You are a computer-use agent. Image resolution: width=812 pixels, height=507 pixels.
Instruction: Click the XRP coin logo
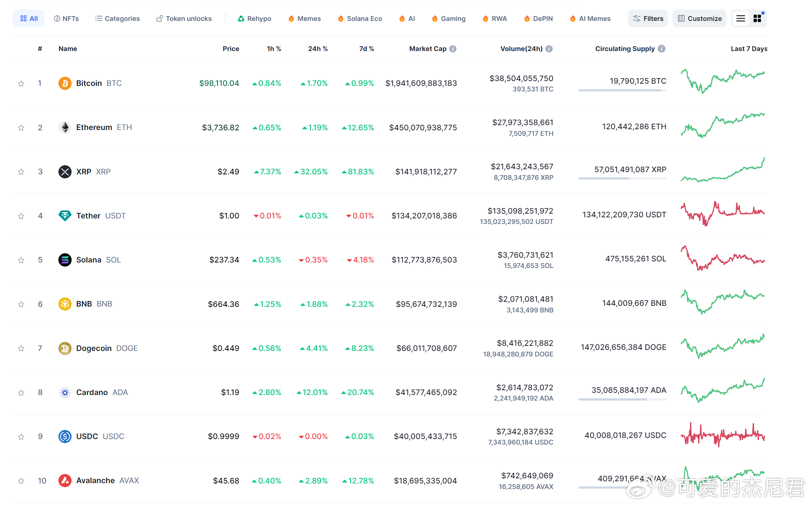(65, 171)
